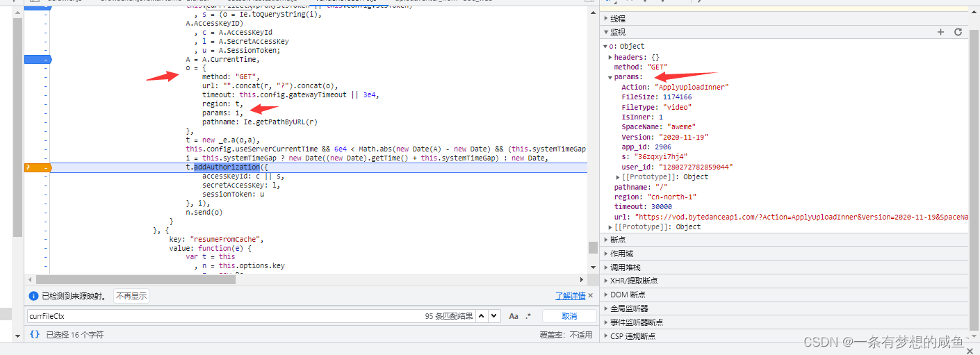Click the code pane vertical scrollbar thumb

(x=593, y=247)
